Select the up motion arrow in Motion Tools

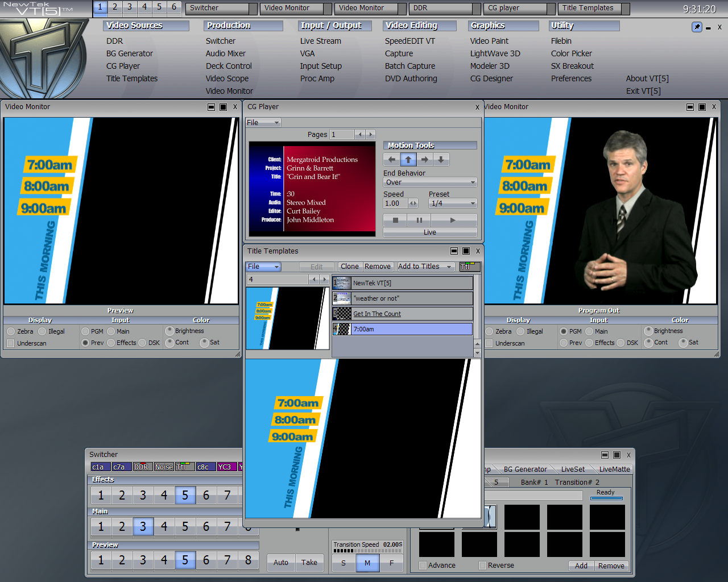click(x=408, y=160)
